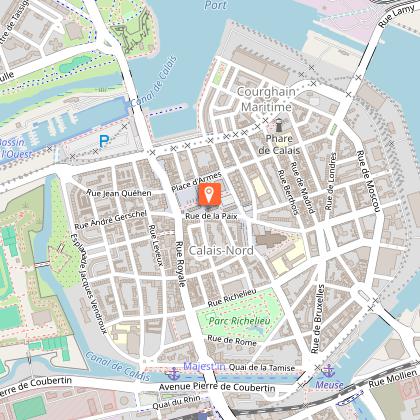The height and width of the screenshot is (420, 420).
Task: Click the Calais-Nord district label
Action: click(x=221, y=250)
